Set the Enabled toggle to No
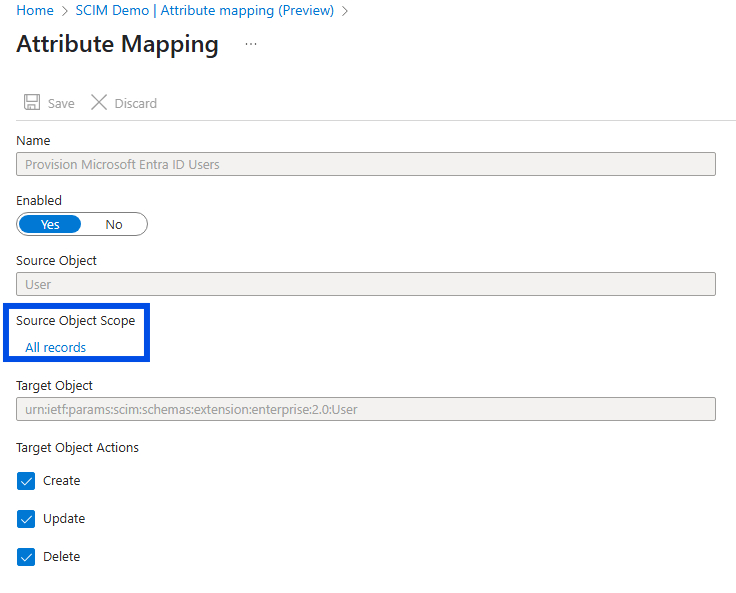 (114, 224)
